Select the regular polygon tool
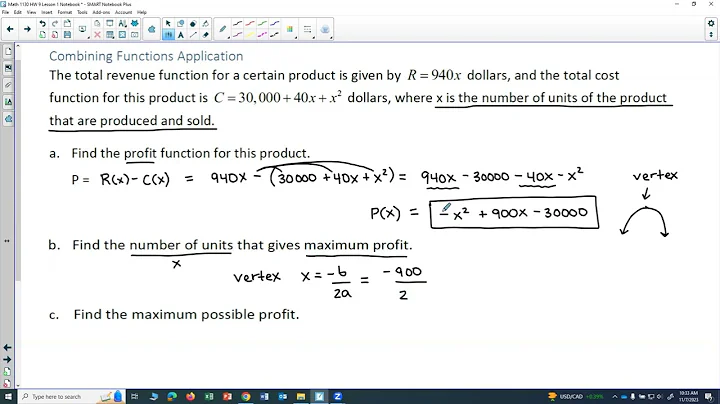 [193, 24]
